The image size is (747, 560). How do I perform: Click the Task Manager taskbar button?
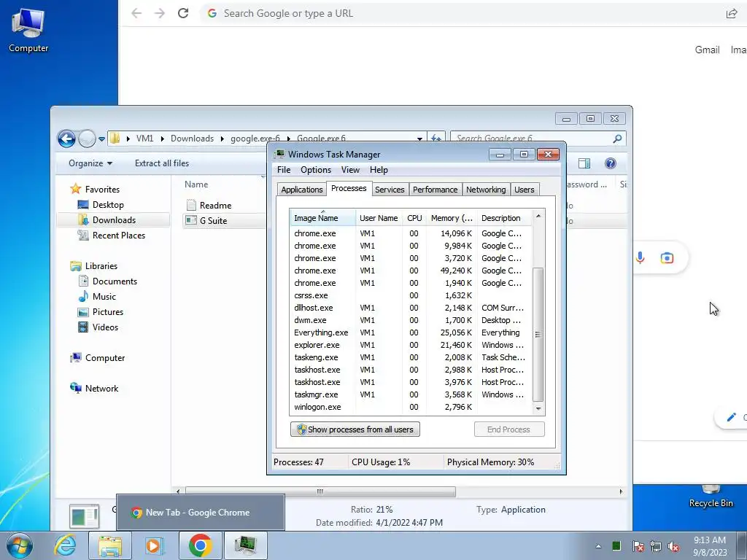[x=246, y=545]
